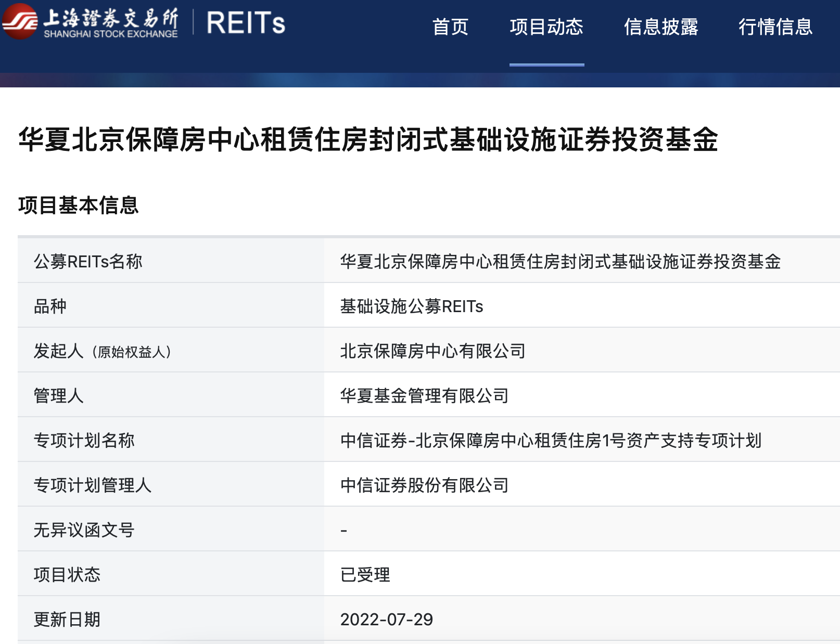This screenshot has width=840, height=644.
Task: Click the 项目基本信息 section heading
Action: (78, 205)
